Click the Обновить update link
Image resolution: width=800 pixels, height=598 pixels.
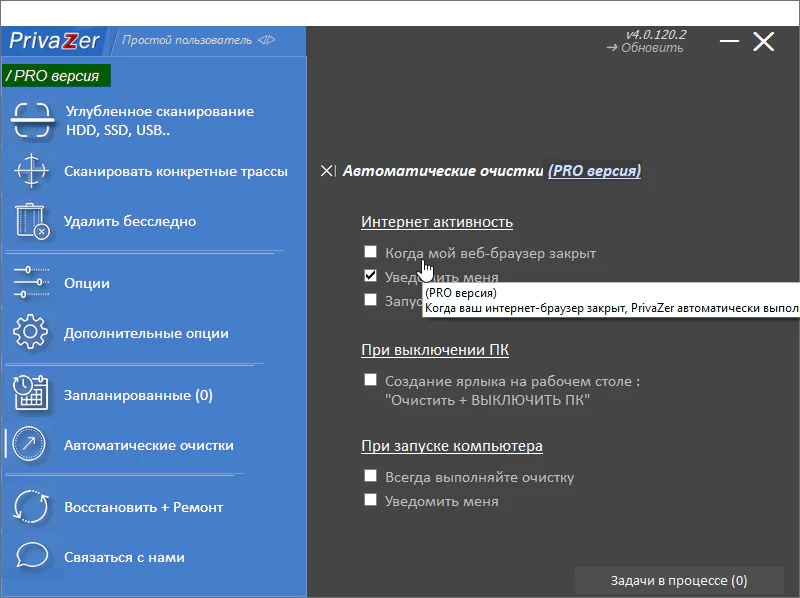click(651, 47)
